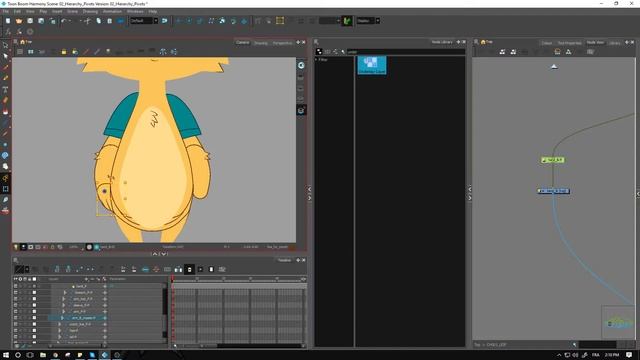Screen dimensions: 640x360
Task: Select the Text tool
Action: pyautogui.click(x=5, y=89)
